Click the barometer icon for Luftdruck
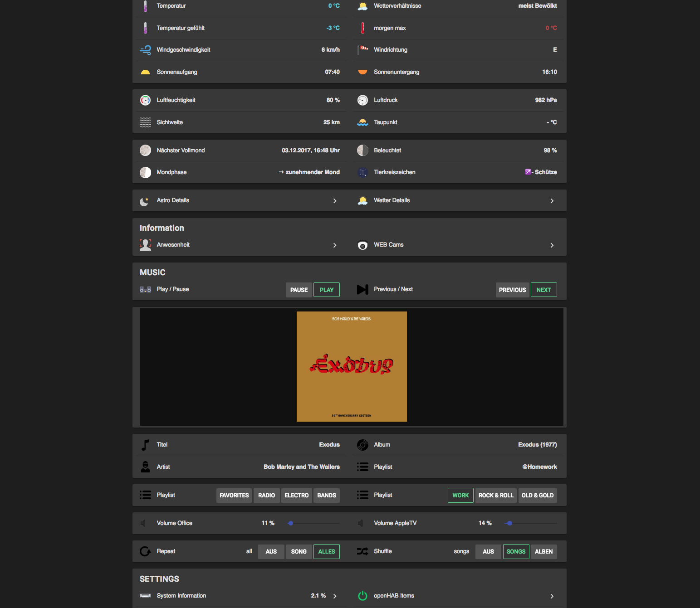The image size is (700, 608). pos(362,100)
